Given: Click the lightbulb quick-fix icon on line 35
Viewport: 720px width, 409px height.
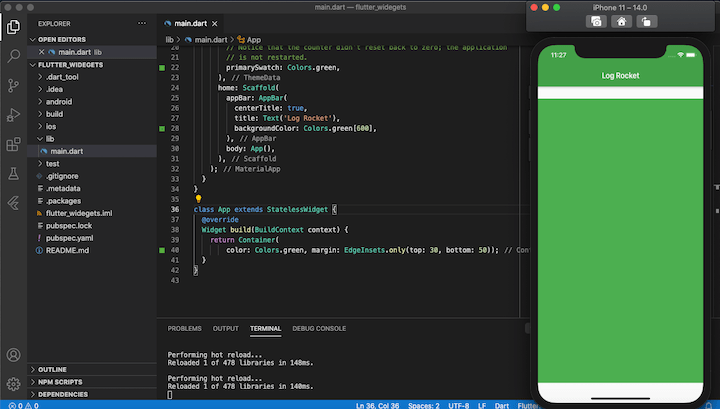Looking at the screenshot, I should point(198,199).
